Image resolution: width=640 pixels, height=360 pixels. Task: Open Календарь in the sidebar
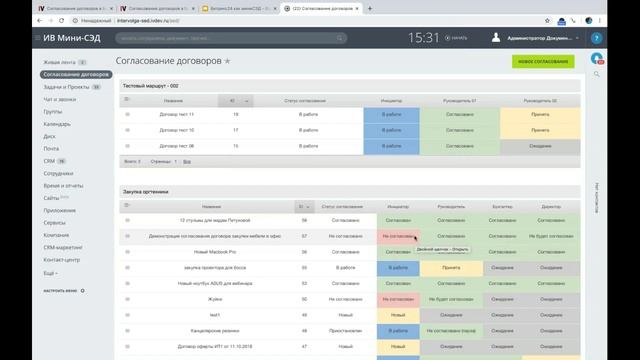tap(57, 124)
